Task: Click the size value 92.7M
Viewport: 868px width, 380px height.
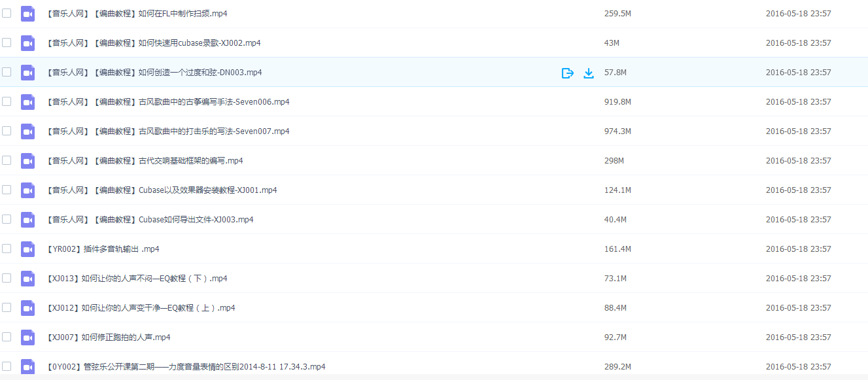Action: (616, 337)
